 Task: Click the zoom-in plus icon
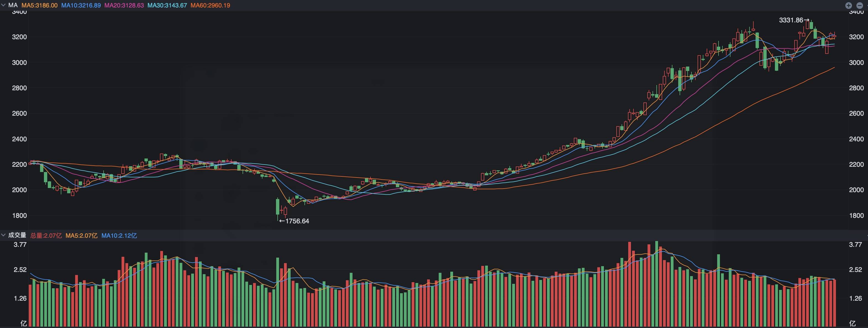tap(848, 6)
